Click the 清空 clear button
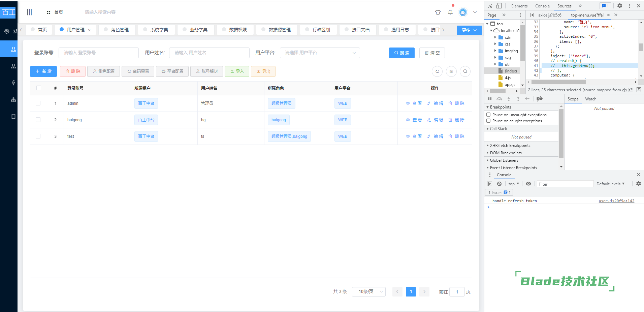 [x=432, y=53]
